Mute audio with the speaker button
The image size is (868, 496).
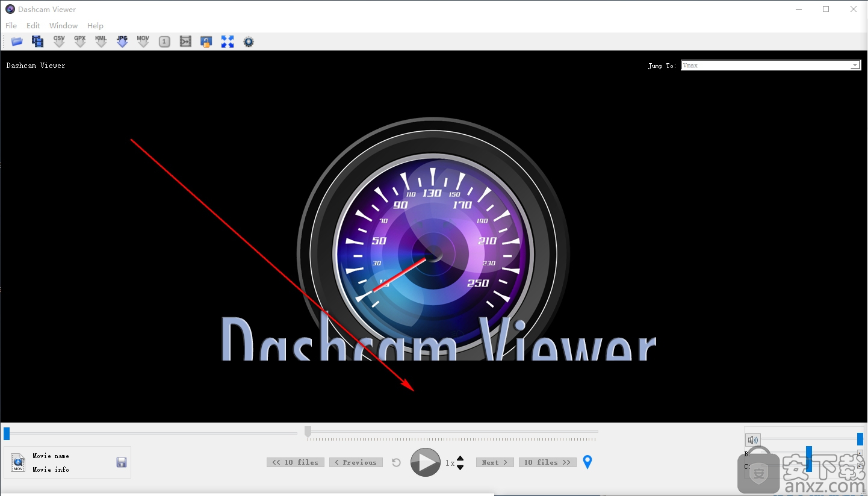coord(752,440)
